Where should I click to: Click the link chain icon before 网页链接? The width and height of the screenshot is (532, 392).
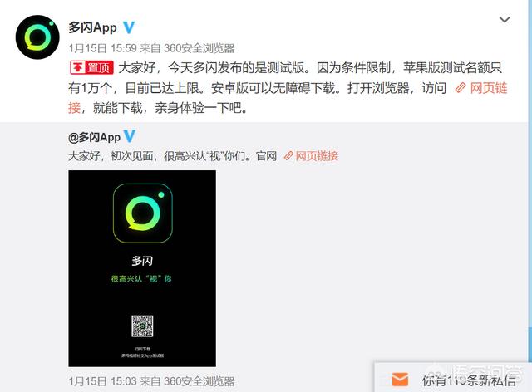click(x=461, y=88)
